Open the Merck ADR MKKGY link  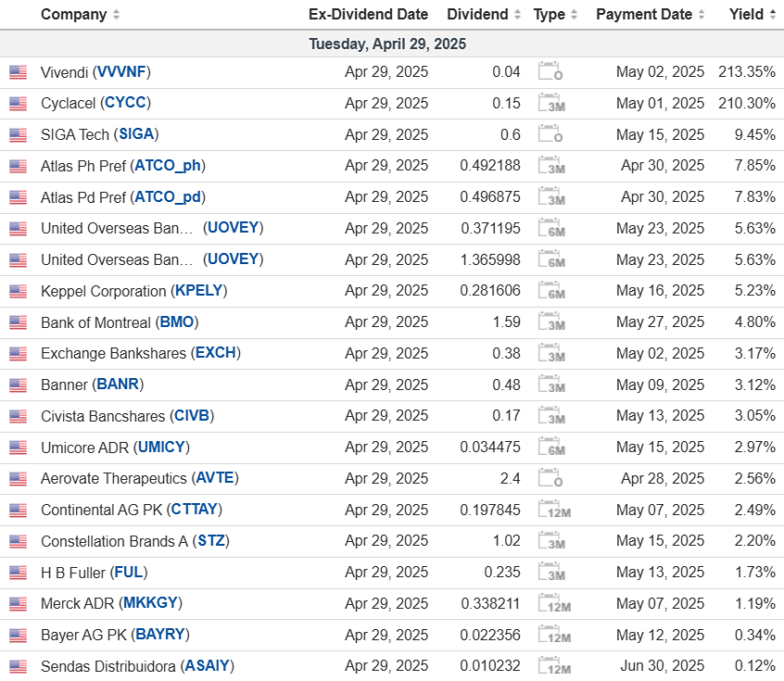[151, 603]
